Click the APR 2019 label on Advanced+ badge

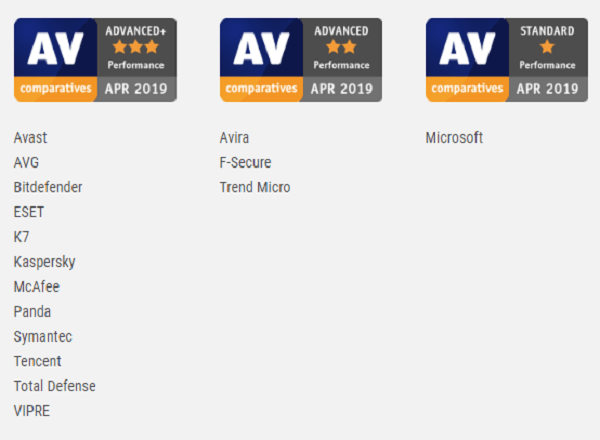(x=136, y=89)
